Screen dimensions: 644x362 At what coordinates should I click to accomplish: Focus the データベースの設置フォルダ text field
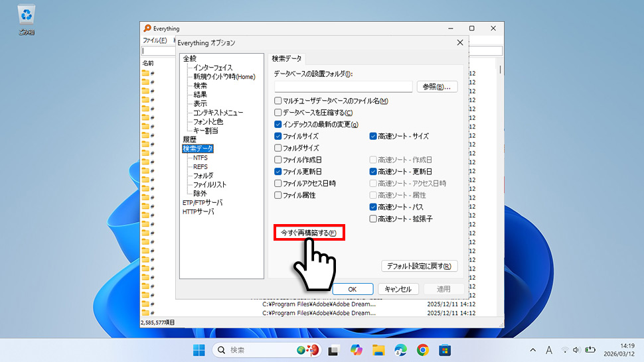point(343,86)
